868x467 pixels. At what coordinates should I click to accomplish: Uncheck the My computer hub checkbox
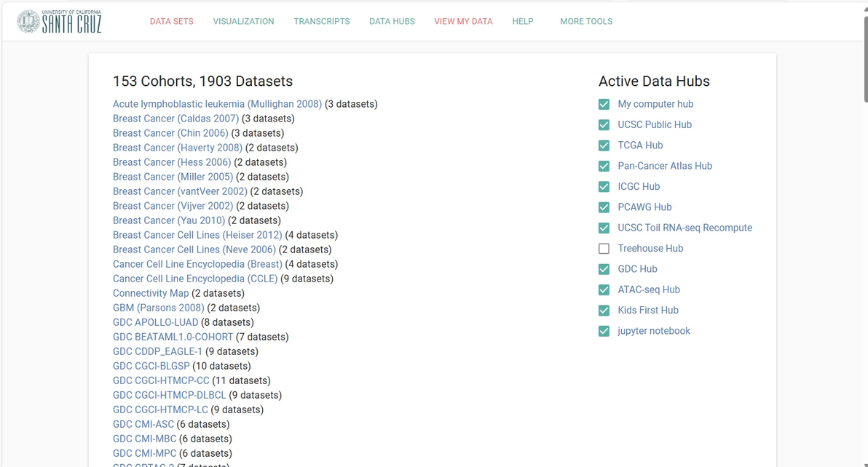(x=604, y=104)
